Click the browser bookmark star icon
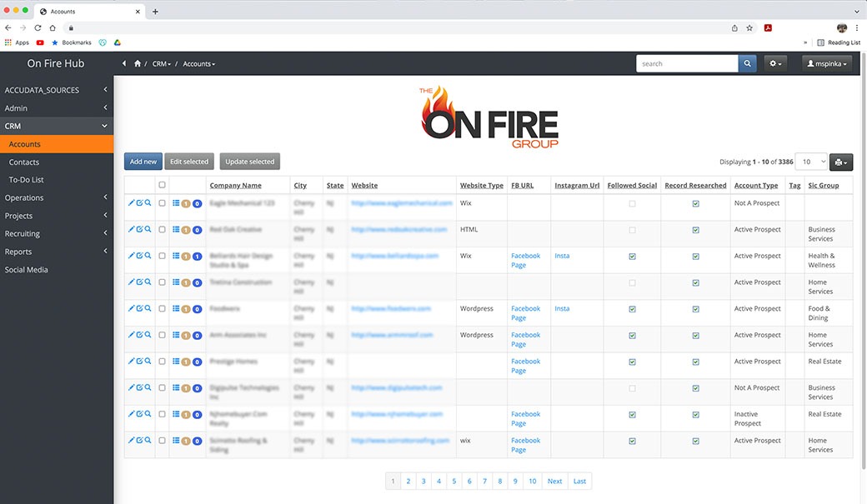 pyautogui.click(x=749, y=27)
